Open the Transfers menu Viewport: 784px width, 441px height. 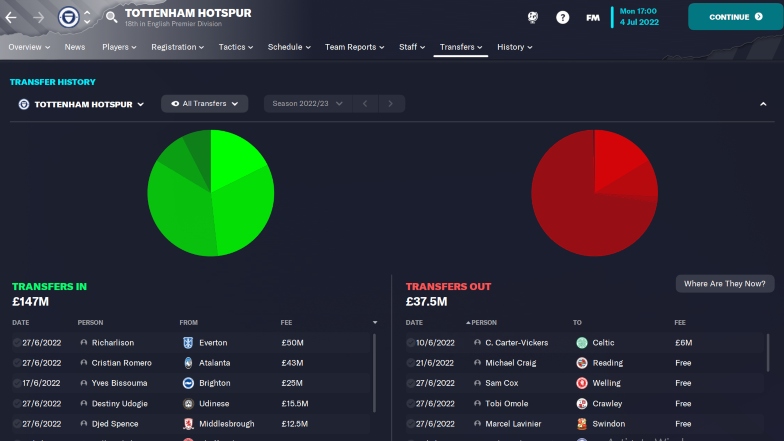click(460, 47)
